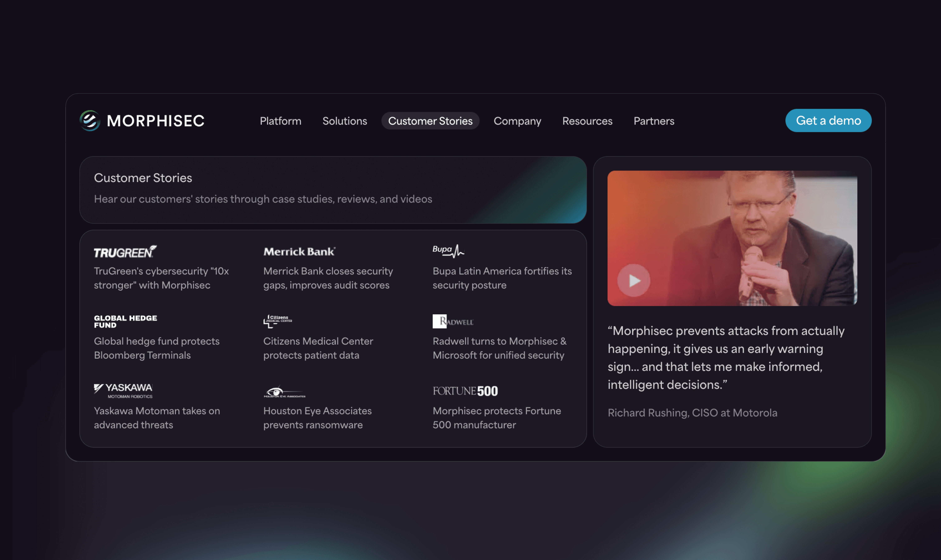
Task: Click the Merrick Bank logo
Action: pyautogui.click(x=299, y=252)
